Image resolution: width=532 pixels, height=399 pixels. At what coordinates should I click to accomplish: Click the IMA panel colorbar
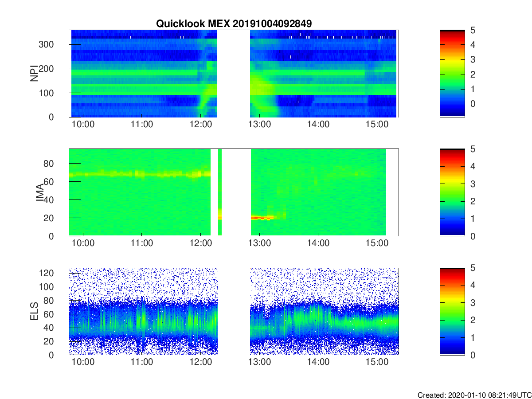coord(452,192)
